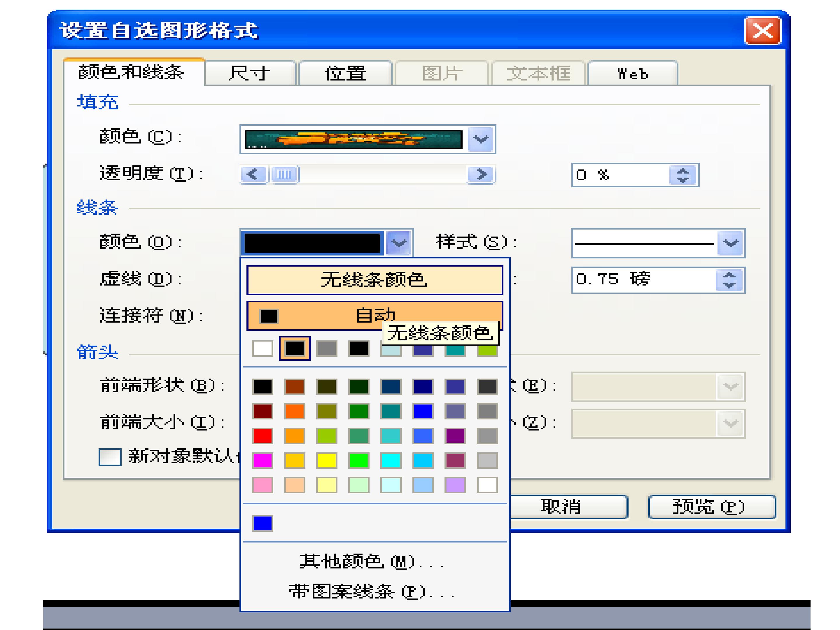Open the 位置 tab

(345, 73)
